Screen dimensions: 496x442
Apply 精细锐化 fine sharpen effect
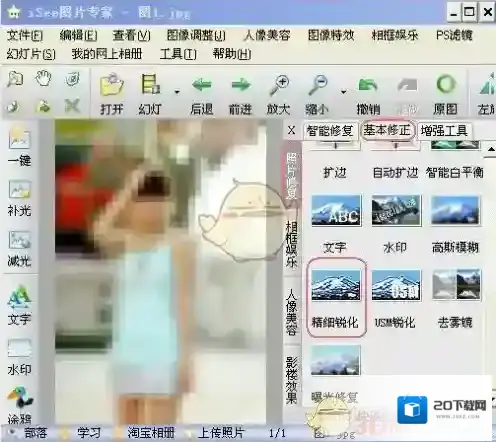336,285
